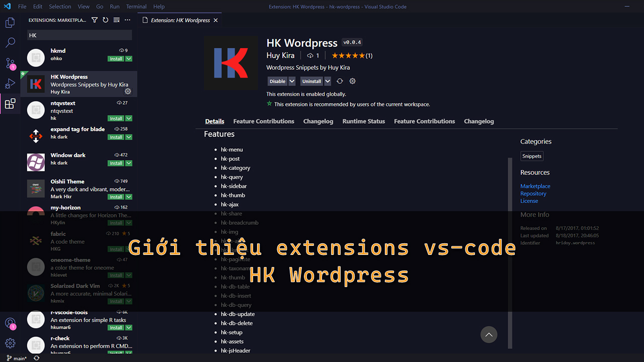Click the main branch in status bar
This screenshot has height=362, width=644.
(x=17, y=358)
